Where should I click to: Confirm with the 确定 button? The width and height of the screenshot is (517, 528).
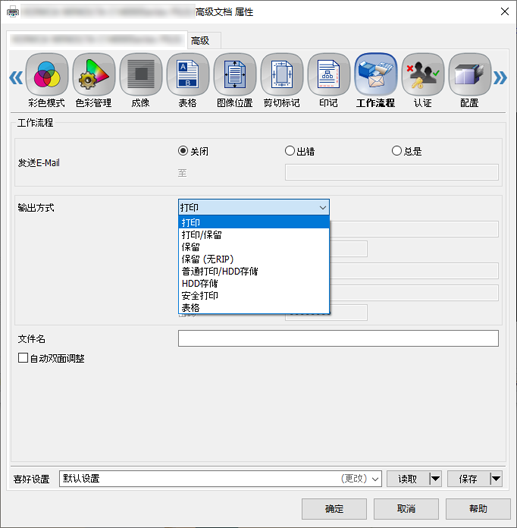click(334, 509)
